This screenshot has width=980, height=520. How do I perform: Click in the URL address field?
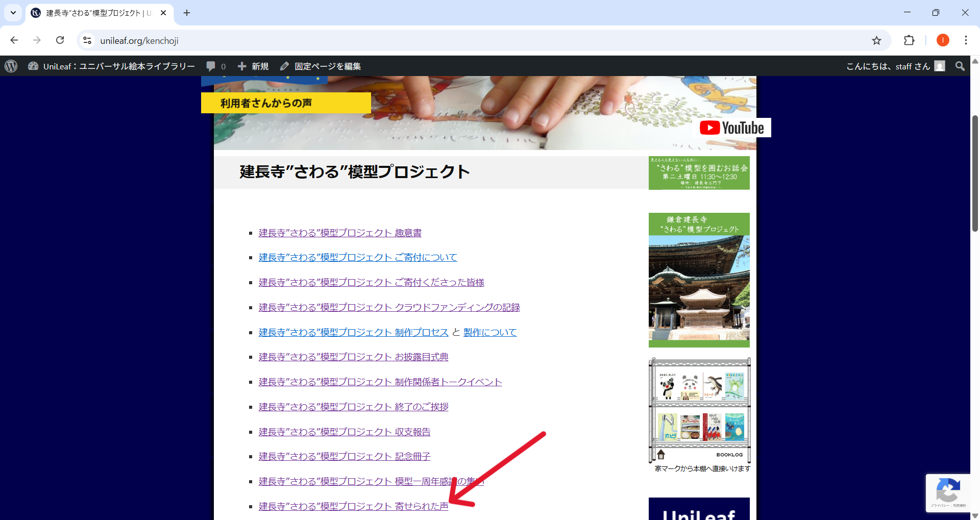(x=459, y=40)
